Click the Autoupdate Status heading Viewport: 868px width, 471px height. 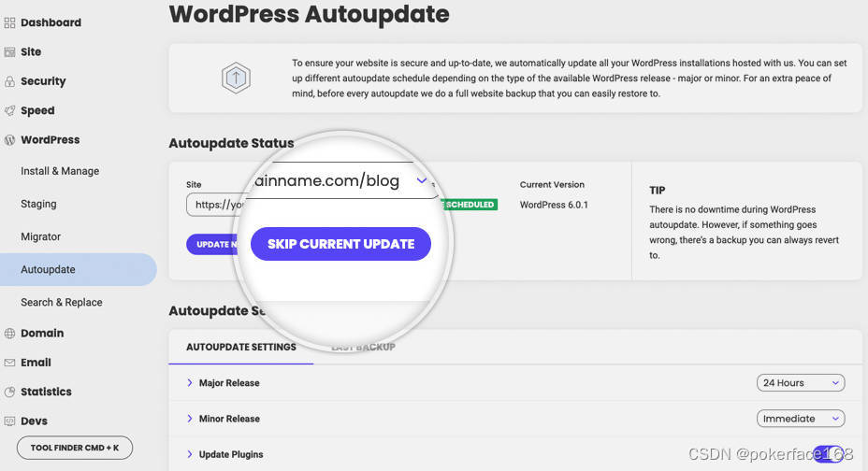tap(231, 143)
